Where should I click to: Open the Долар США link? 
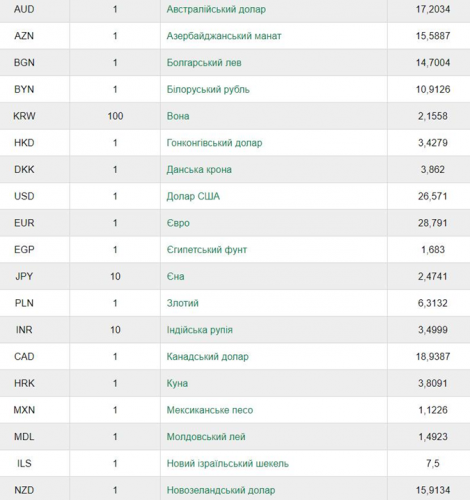[193, 196]
